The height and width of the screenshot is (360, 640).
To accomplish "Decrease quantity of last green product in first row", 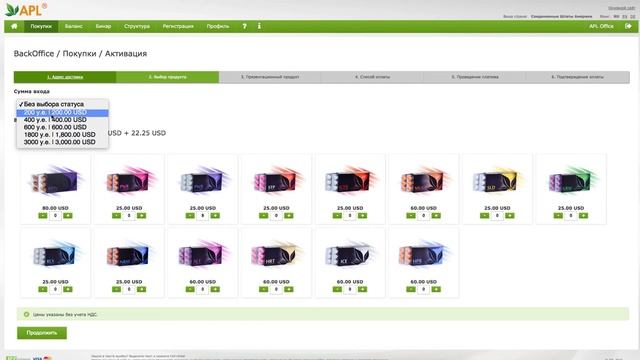I will coord(558,216).
